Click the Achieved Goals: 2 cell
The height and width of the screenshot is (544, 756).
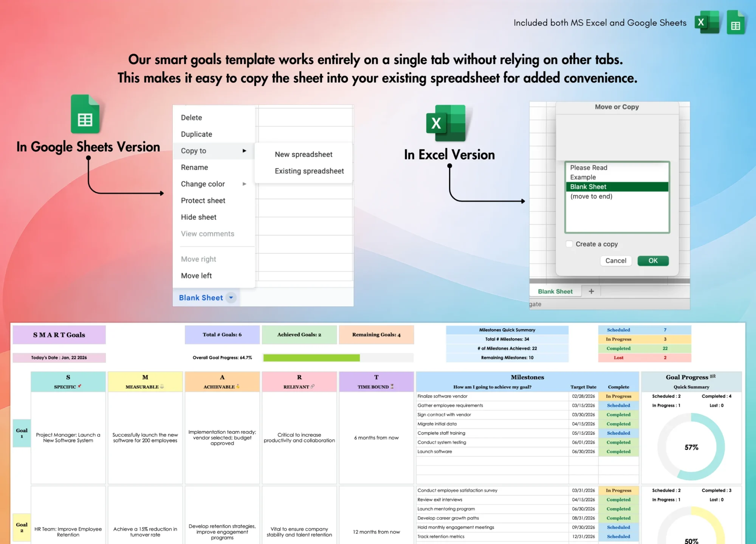coord(299,335)
